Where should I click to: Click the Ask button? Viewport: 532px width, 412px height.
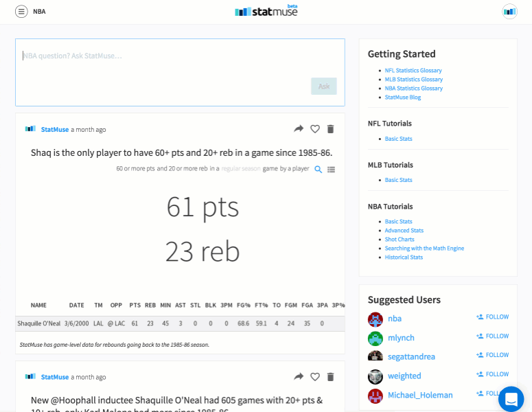tap(324, 87)
